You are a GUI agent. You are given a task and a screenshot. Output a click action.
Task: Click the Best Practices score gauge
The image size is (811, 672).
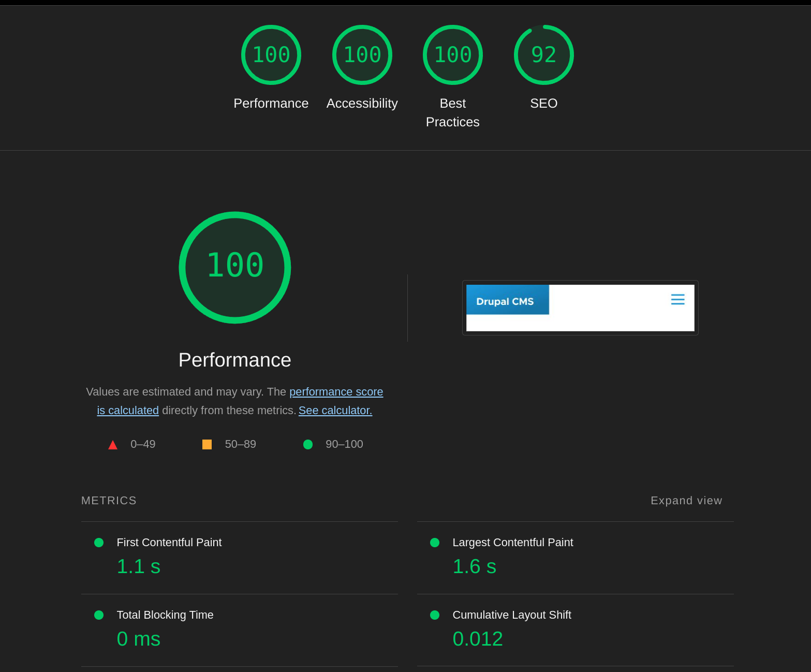coord(452,55)
